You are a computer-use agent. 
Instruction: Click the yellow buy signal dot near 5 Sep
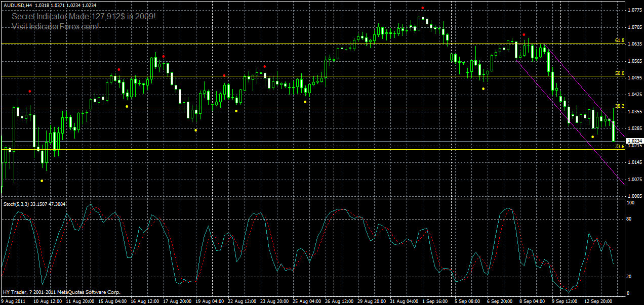pyautogui.click(x=484, y=89)
